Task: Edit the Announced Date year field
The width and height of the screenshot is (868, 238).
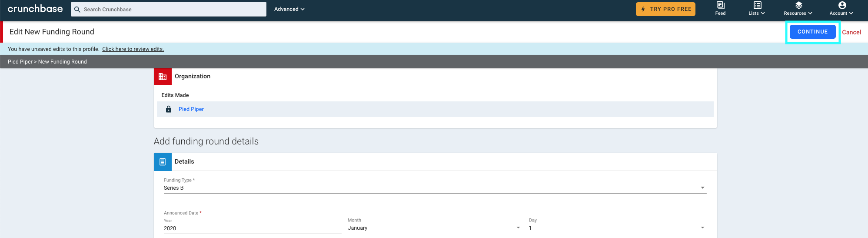Action: pyautogui.click(x=253, y=228)
